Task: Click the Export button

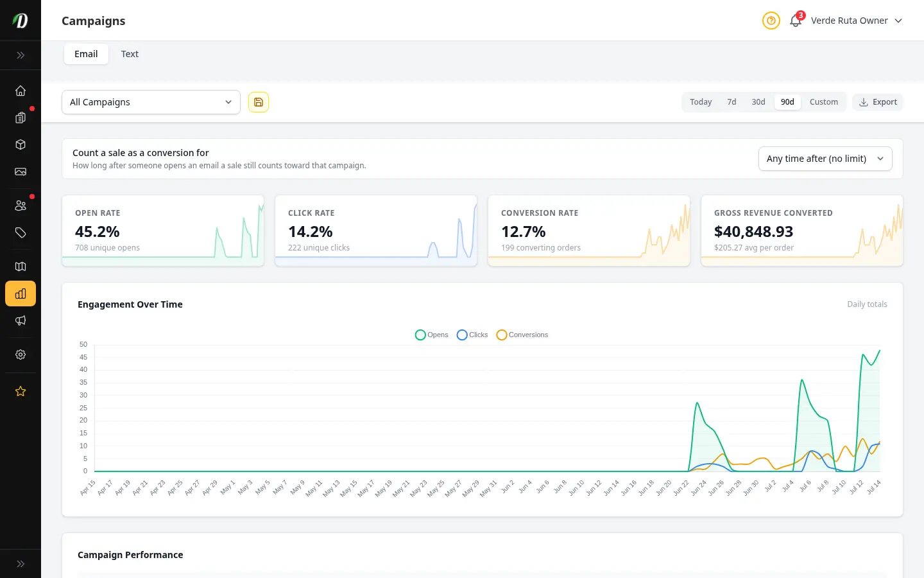Action: point(878,102)
